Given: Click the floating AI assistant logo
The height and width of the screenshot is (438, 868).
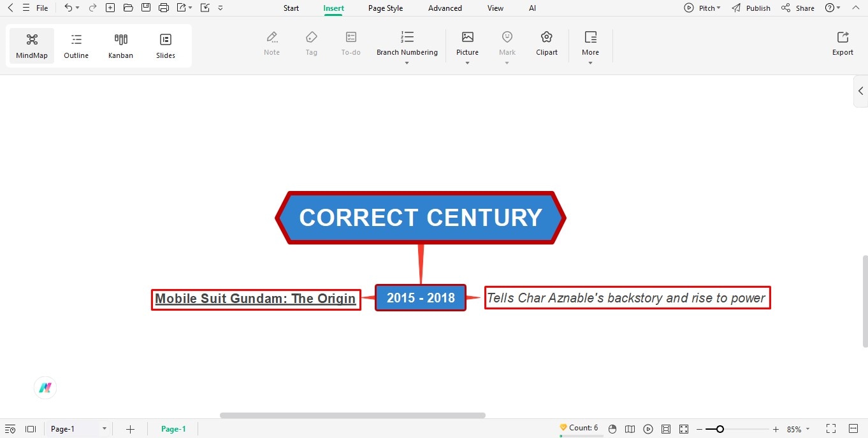Looking at the screenshot, I should point(45,387).
